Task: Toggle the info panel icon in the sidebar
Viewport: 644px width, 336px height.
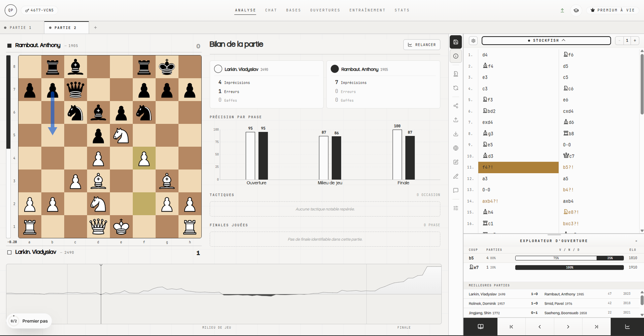Action: (456, 56)
